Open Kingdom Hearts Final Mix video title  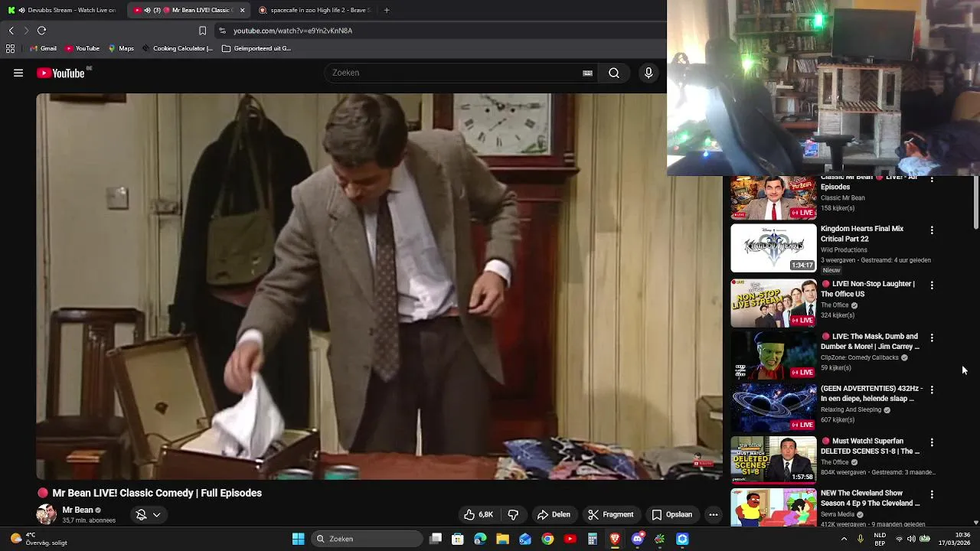tap(862, 233)
